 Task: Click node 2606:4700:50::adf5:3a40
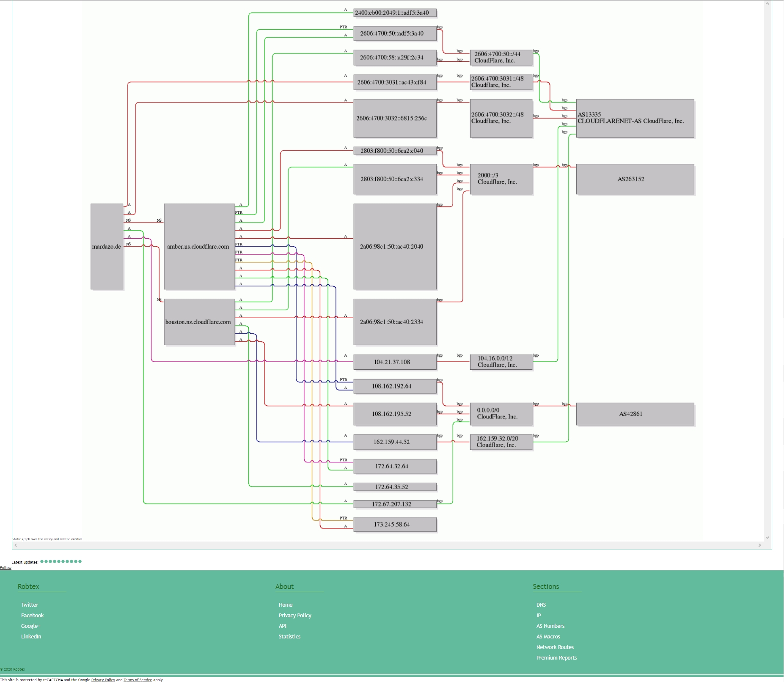tap(395, 33)
